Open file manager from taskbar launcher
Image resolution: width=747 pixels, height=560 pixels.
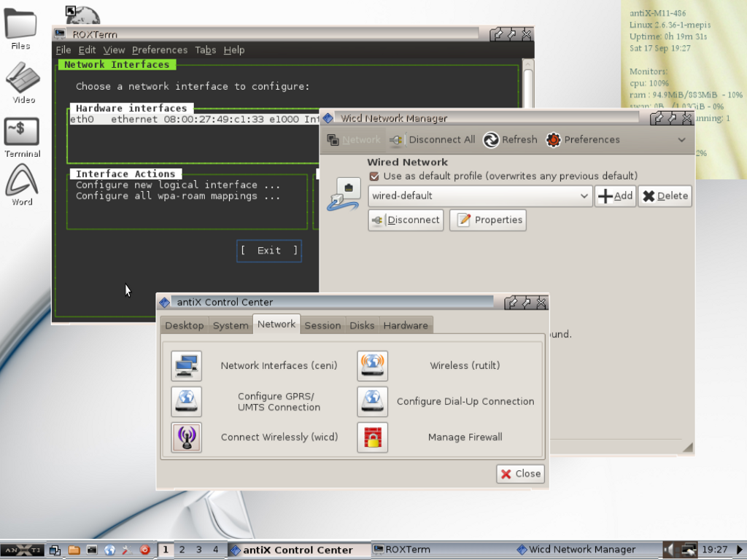coord(74,550)
